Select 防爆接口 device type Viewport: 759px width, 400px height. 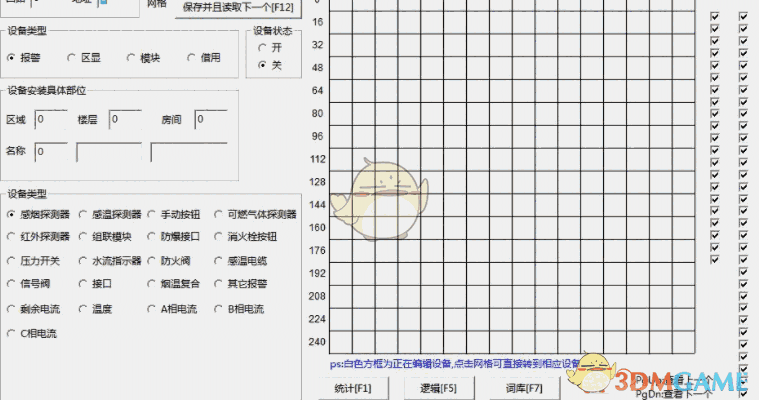tap(174, 236)
